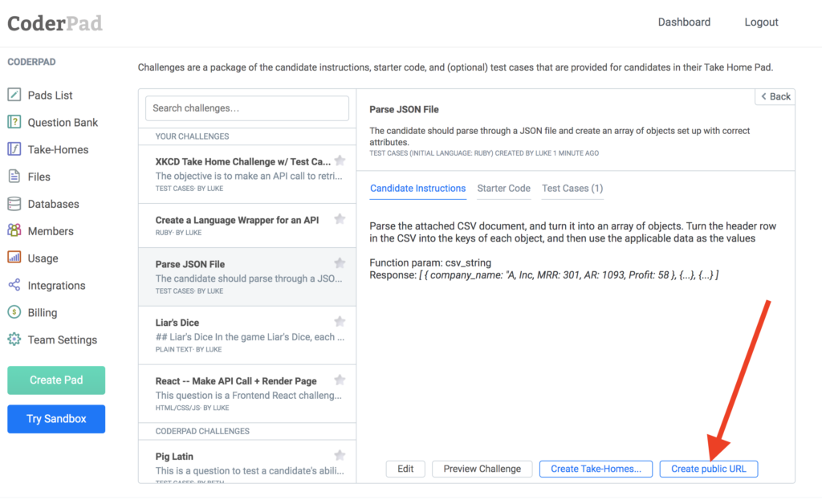Click the Billing dollar icon
This screenshot has height=504, width=822.
coord(14,312)
